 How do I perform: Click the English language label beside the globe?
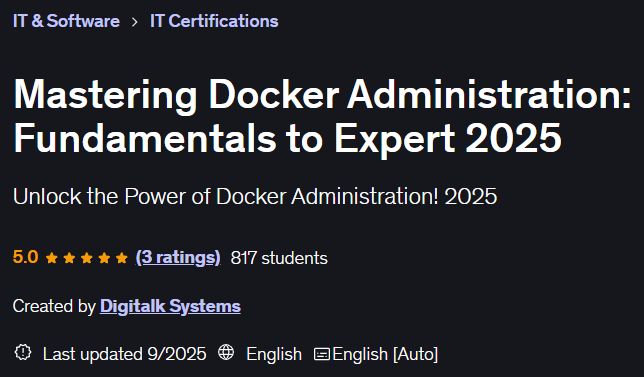(x=274, y=354)
